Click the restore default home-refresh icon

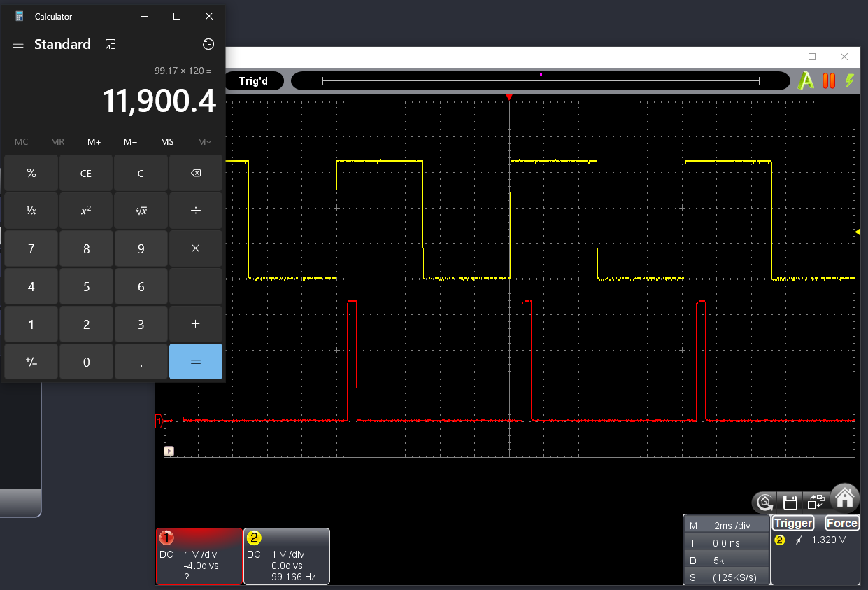pyautogui.click(x=765, y=501)
